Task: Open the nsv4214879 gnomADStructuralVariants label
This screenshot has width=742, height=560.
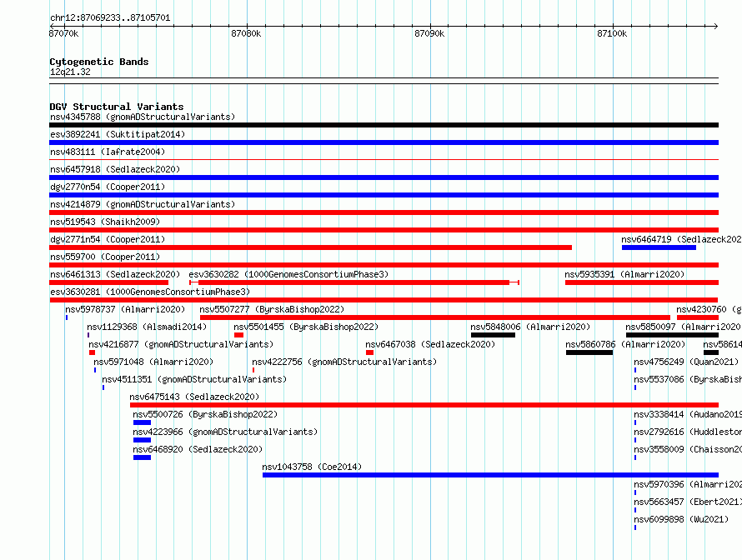Action: pyautogui.click(x=143, y=204)
